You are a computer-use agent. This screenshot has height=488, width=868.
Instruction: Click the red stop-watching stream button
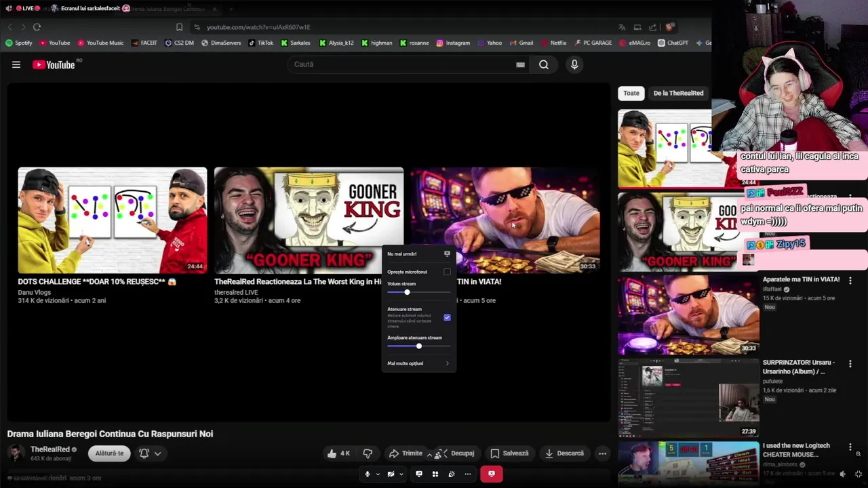[x=492, y=474]
